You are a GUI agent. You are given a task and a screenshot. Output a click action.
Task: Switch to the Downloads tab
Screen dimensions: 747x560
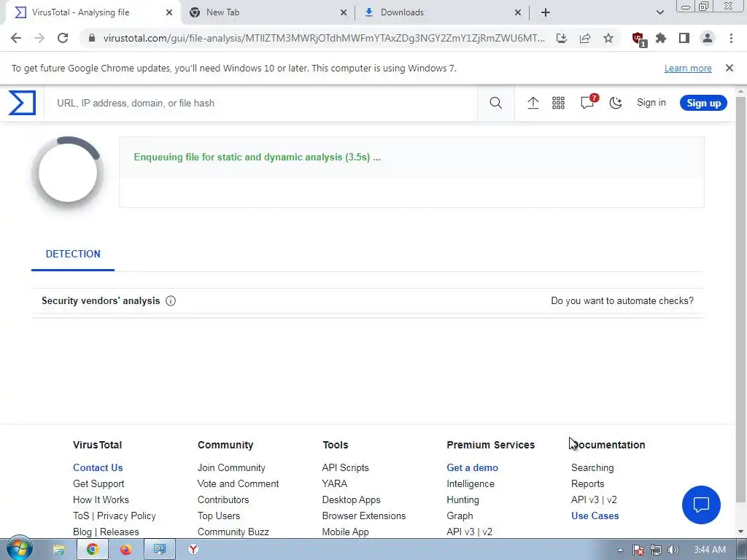pyautogui.click(x=441, y=12)
